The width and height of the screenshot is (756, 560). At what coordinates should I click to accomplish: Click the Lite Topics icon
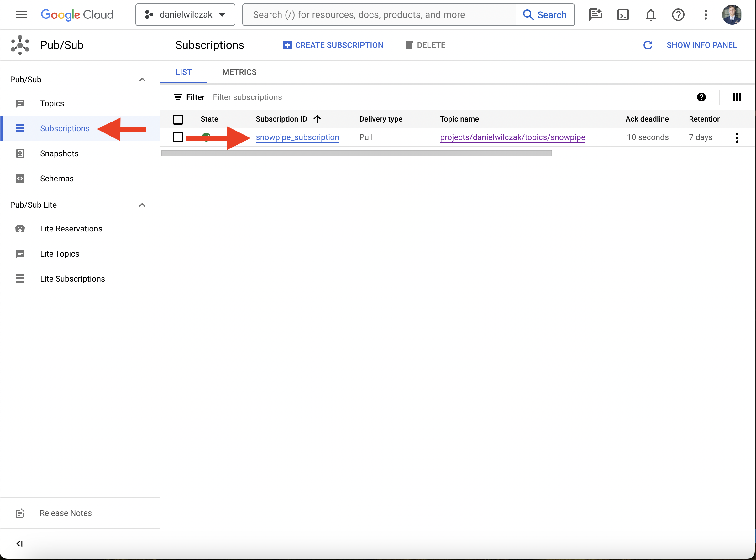(20, 254)
